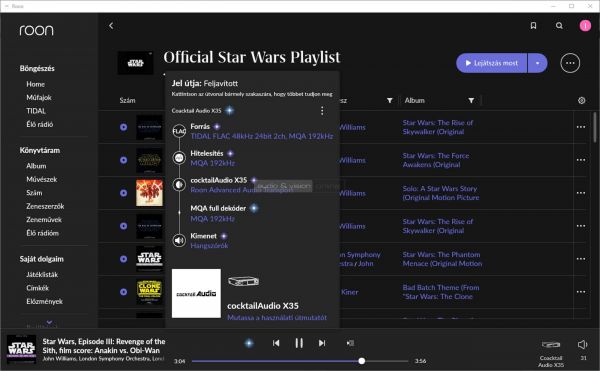600x371 pixels.
Task: Open Élő rádió under Böngészés
Action: [x=40, y=124]
